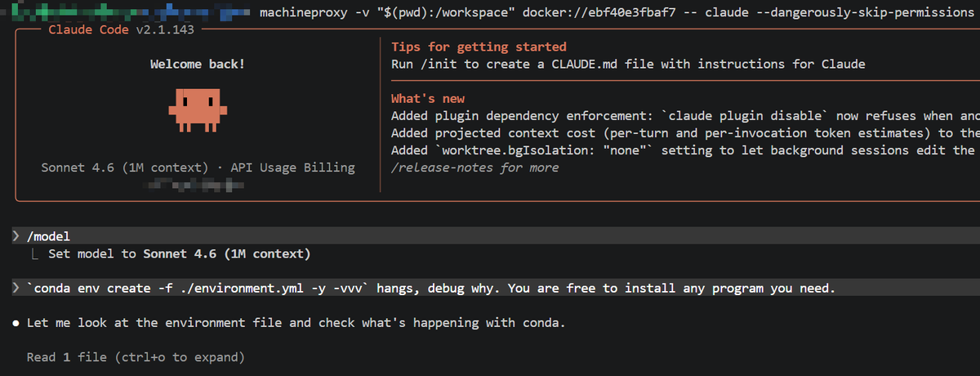Click the bullet dot before 'Let me look'
This screenshot has width=980, height=376.
pos(16,323)
